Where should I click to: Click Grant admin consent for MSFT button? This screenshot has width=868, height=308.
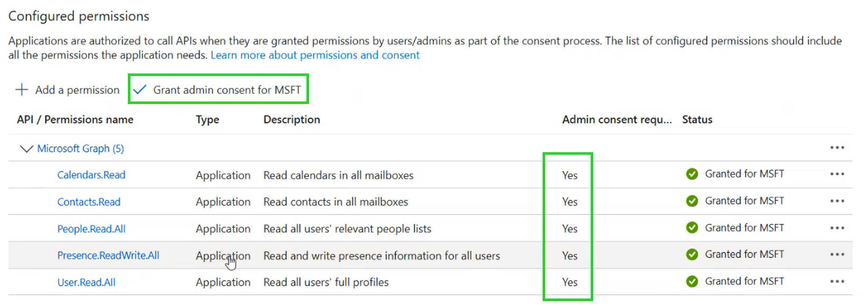[218, 89]
